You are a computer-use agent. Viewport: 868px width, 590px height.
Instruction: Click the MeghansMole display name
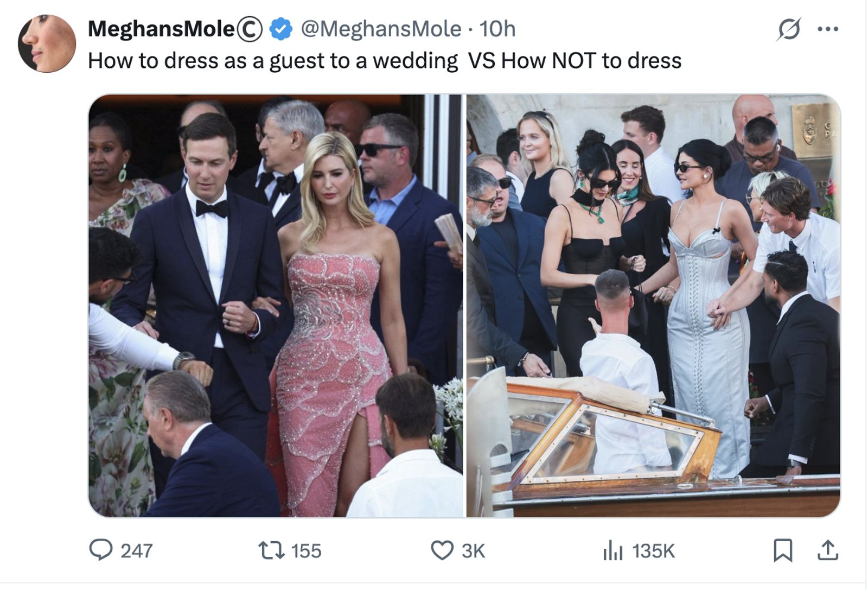click(161, 29)
